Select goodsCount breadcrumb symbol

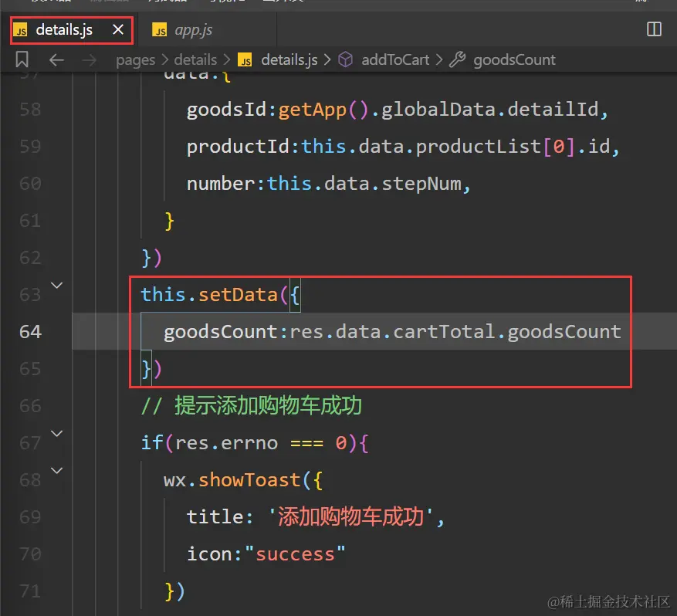tap(514, 59)
